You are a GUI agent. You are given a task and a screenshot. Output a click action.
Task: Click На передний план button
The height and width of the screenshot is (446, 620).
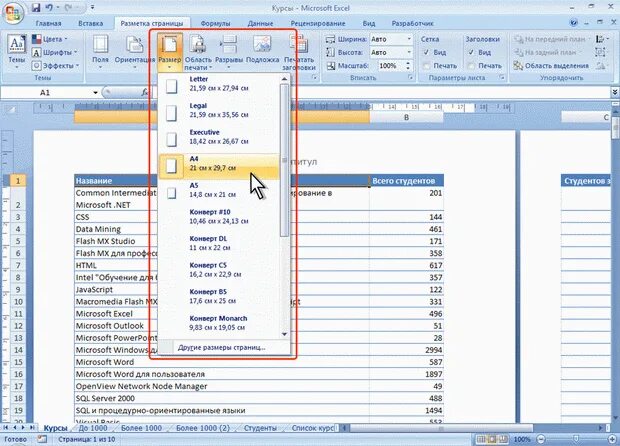(551, 39)
